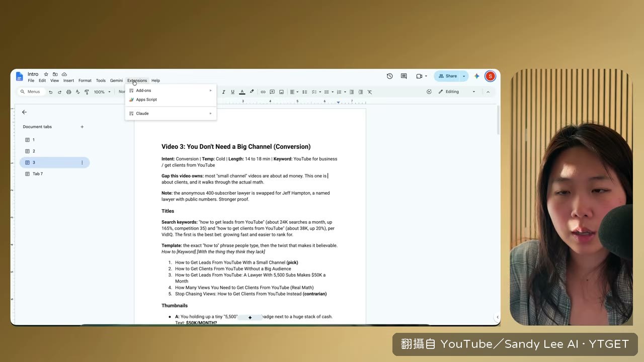The width and height of the screenshot is (644, 362).
Task: Toggle underline formatting
Action: pyautogui.click(x=232, y=92)
